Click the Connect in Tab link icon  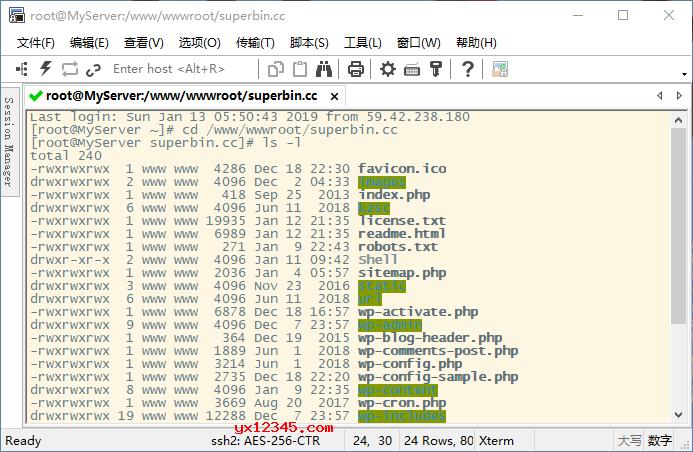click(x=93, y=69)
